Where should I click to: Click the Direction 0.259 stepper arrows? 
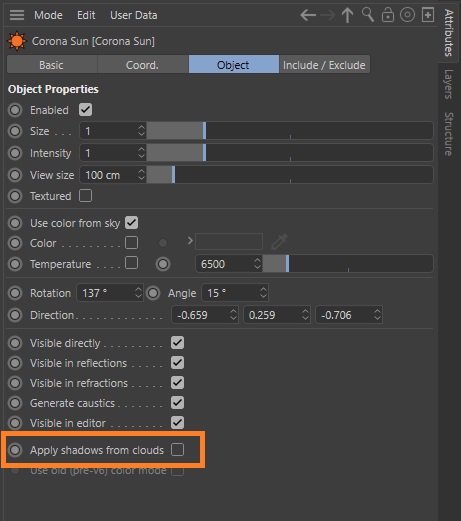coord(305,315)
